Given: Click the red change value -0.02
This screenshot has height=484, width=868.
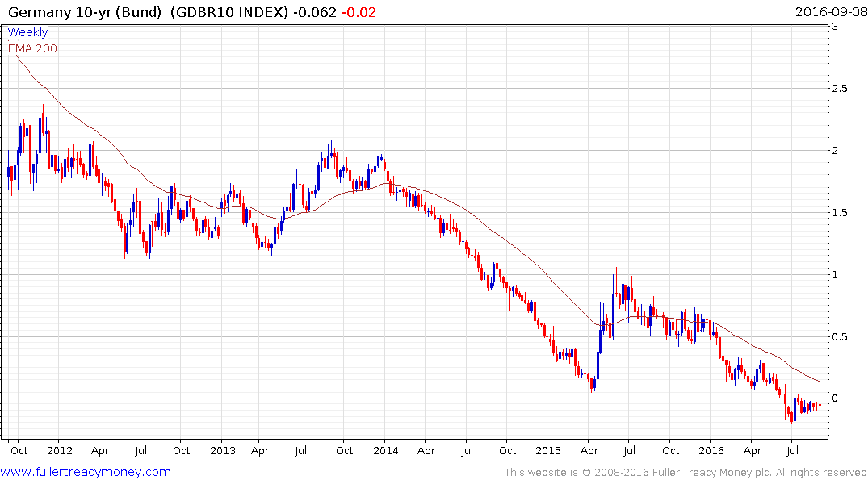Looking at the screenshot, I should click(x=359, y=12).
